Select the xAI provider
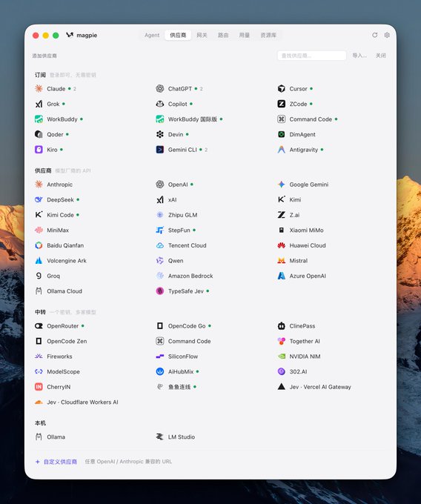Screen dimensions: 421x504 pyautogui.click(x=167, y=199)
